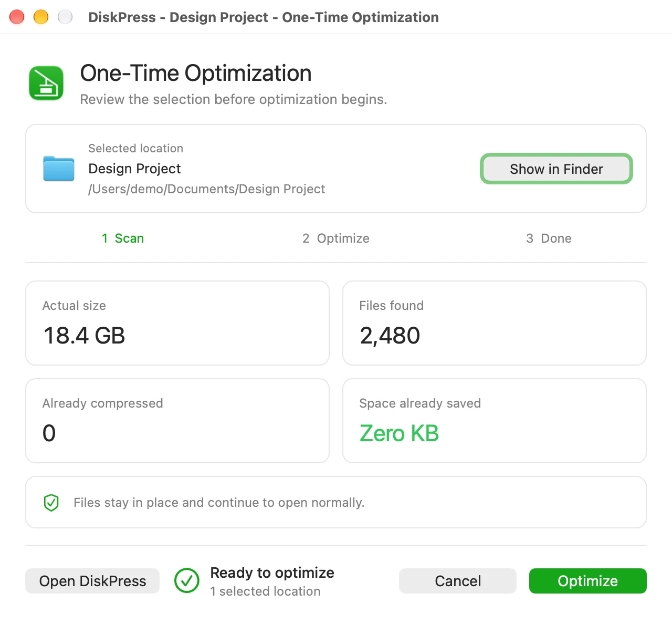Click the 'Space already saved' label
The image size is (672, 624).
420,403
